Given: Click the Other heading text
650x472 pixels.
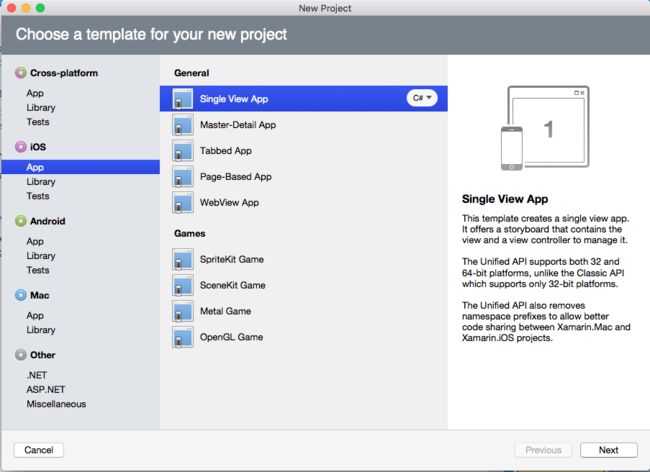Looking at the screenshot, I should click(x=42, y=355).
